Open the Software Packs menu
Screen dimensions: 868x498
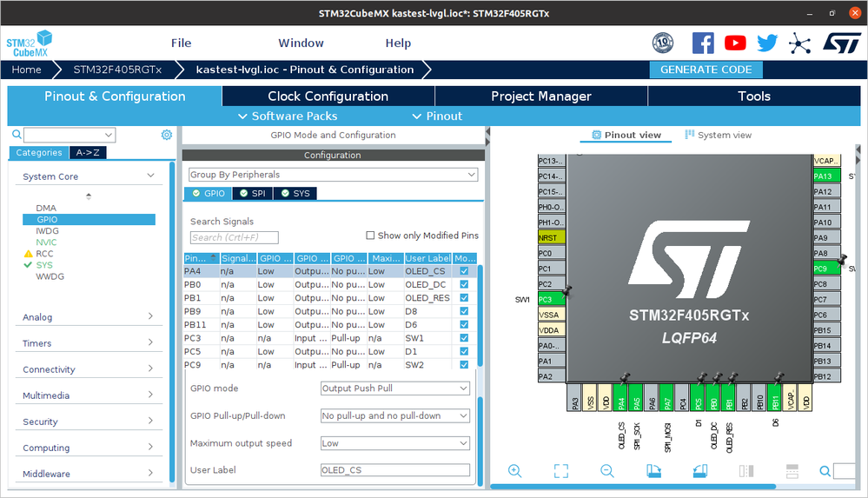click(288, 116)
